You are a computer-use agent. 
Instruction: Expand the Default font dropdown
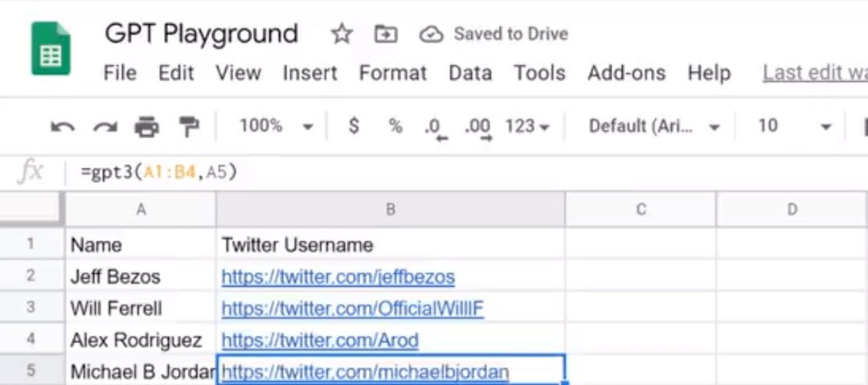[653, 126]
